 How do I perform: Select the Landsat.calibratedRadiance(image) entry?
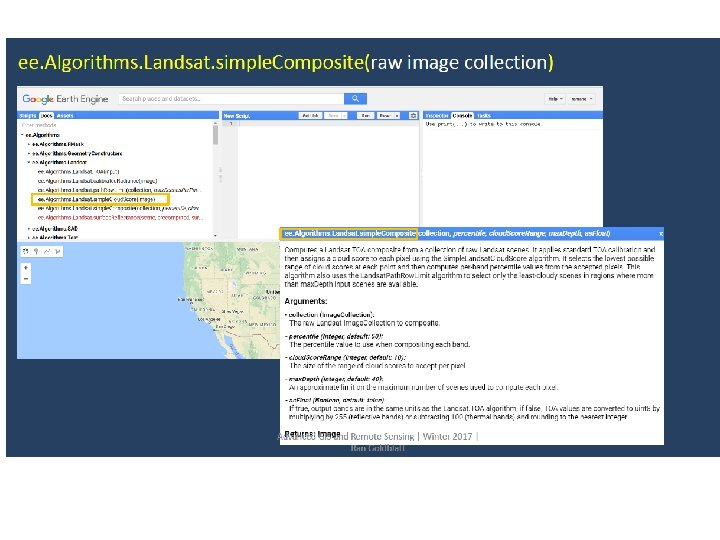pyautogui.click(x=97, y=181)
